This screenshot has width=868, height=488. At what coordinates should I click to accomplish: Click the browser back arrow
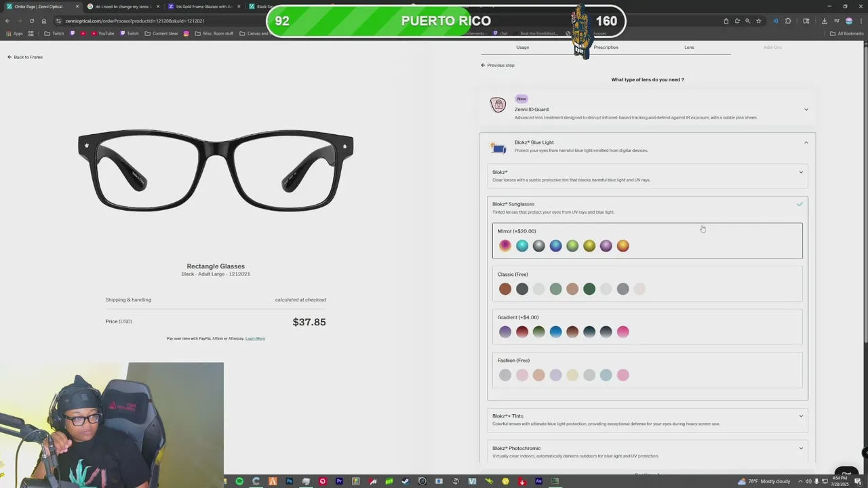pyautogui.click(x=7, y=21)
